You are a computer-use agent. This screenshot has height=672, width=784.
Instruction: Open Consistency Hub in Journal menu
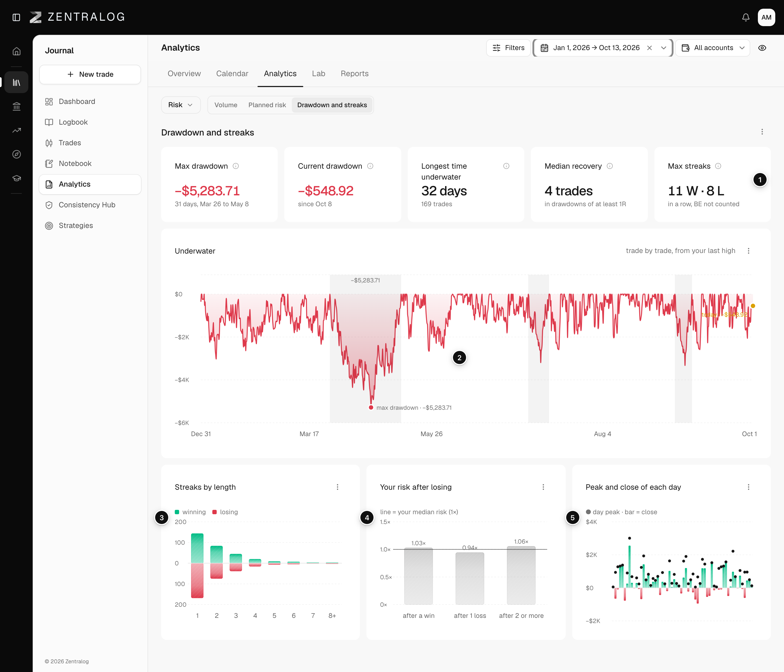90,205
